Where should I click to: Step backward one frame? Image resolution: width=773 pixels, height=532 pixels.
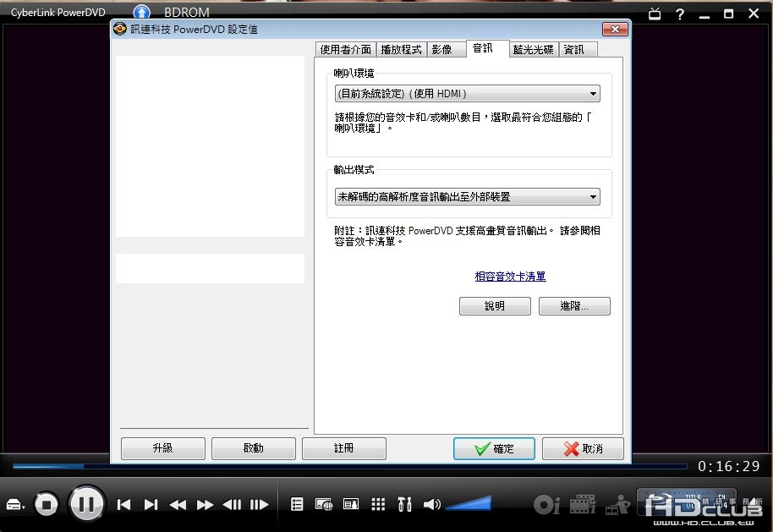[233, 504]
